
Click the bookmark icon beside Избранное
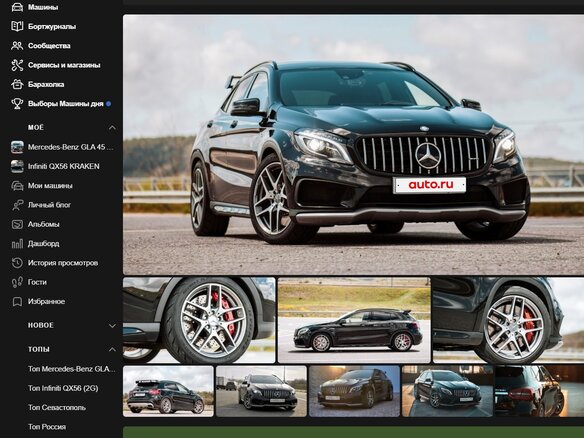pyautogui.click(x=17, y=302)
